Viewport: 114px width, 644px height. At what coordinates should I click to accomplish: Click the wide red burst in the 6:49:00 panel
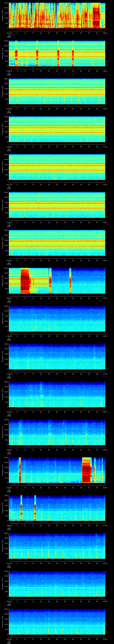point(87,470)
